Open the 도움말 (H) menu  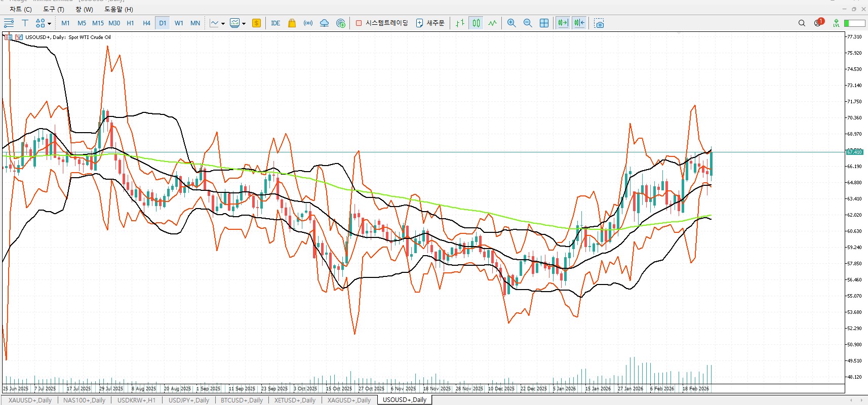[119, 9]
